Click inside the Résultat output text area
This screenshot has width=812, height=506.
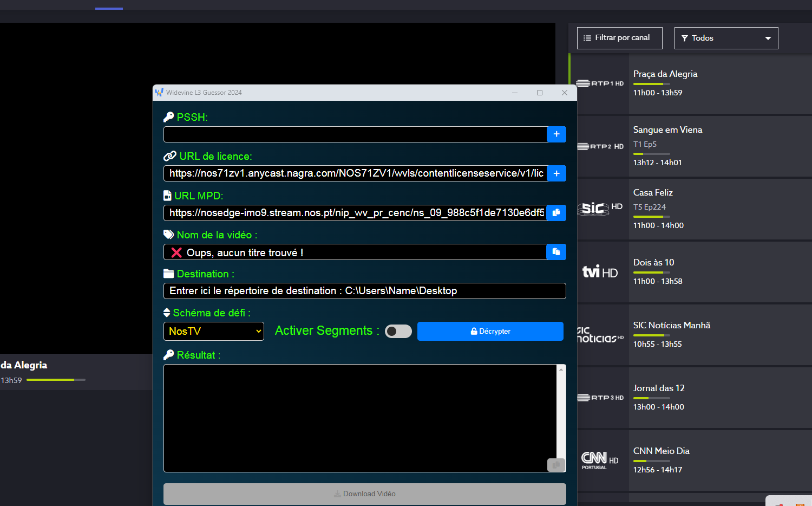coord(360,418)
